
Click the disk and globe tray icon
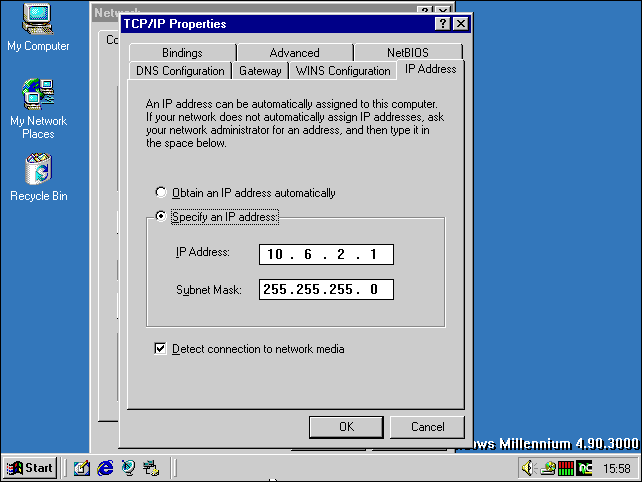coord(547,468)
